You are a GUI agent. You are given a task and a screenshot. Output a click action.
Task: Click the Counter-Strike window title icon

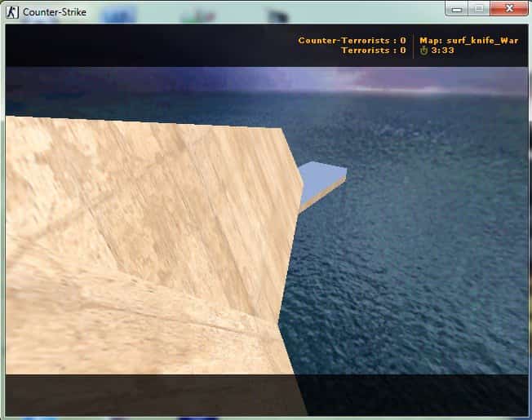12,12
